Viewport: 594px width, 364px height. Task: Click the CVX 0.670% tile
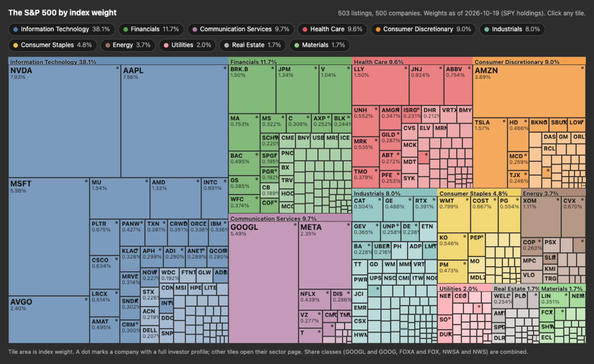pyautogui.click(x=573, y=217)
